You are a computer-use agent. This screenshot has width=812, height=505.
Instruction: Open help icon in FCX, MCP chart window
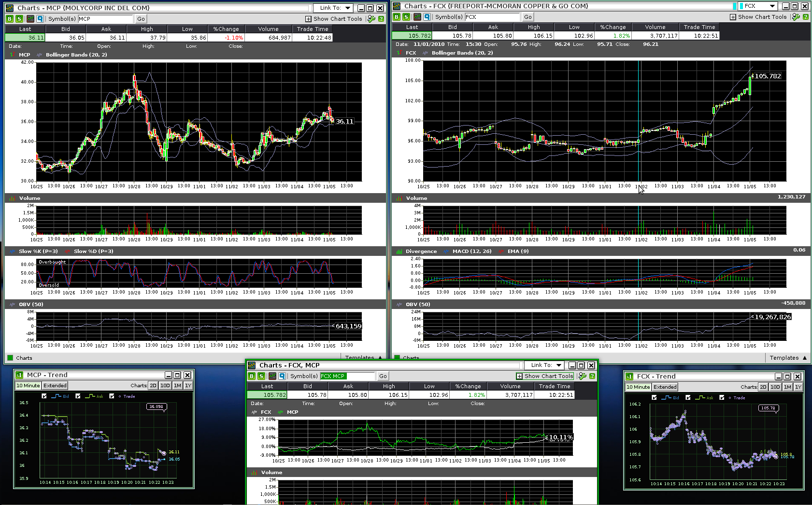click(x=592, y=376)
